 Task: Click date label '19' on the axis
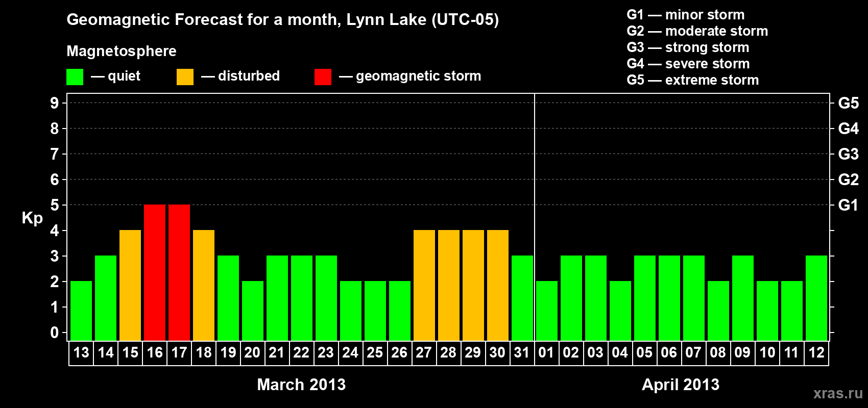tap(228, 352)
